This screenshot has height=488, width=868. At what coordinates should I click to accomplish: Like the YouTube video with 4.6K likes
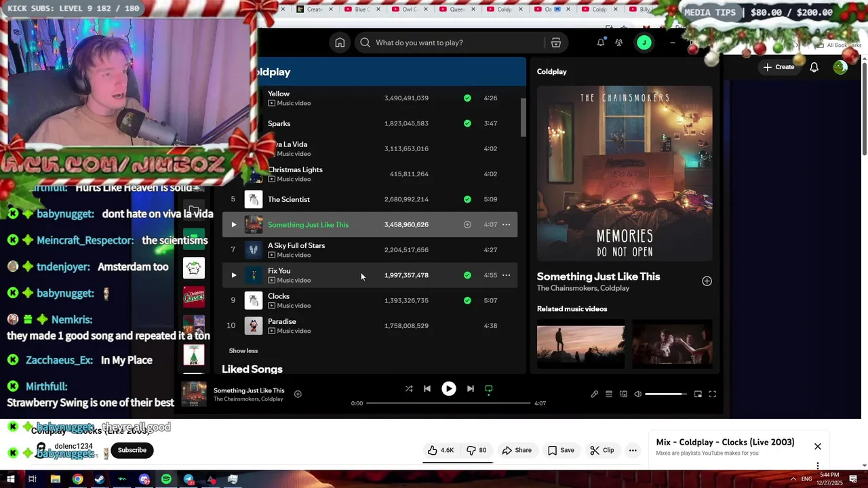440,450
